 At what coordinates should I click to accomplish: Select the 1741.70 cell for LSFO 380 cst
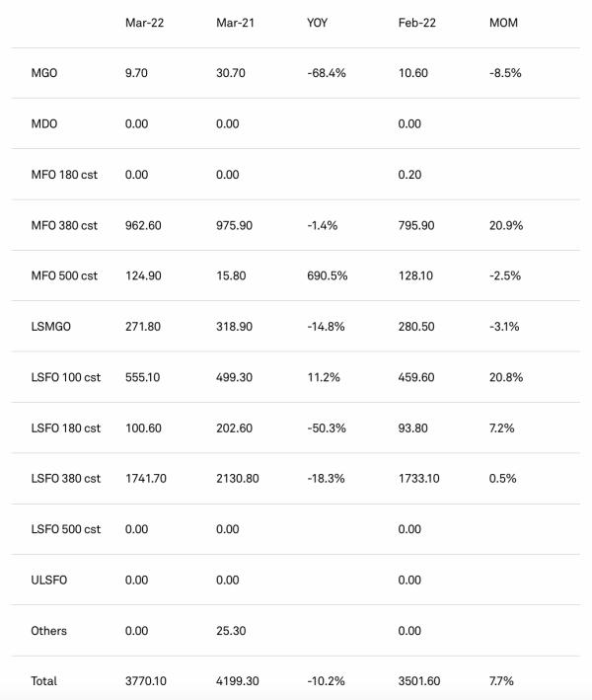coord(147,479)
